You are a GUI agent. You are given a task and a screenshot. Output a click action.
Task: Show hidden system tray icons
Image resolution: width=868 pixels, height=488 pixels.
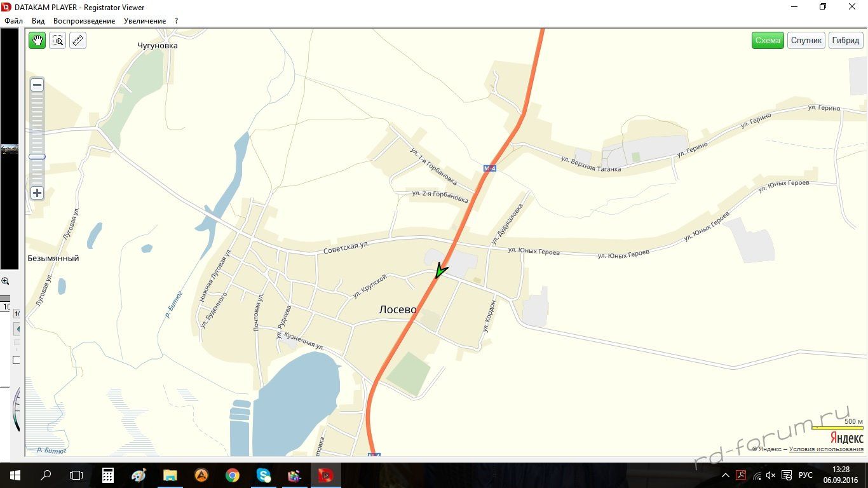[x=726, y=475]
